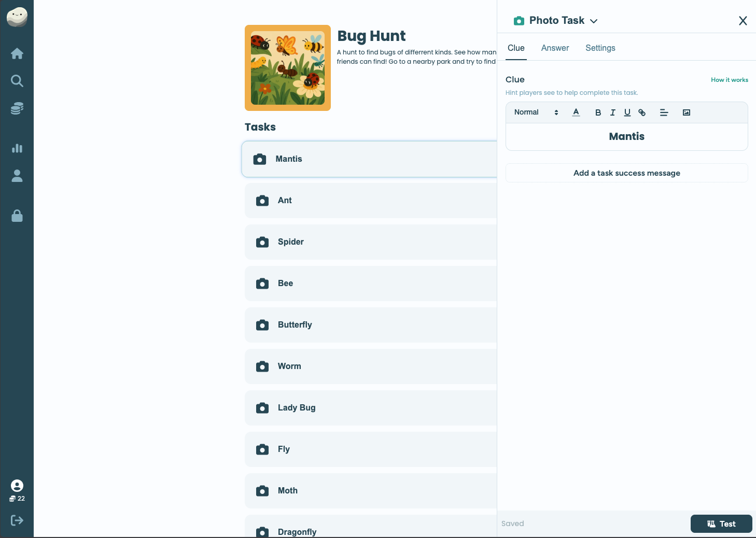The width and height of the screenshot is (756, 538).
Task: Click the account avatar above 22 coins
Action: pyautogui.click(x=17, y=486)
